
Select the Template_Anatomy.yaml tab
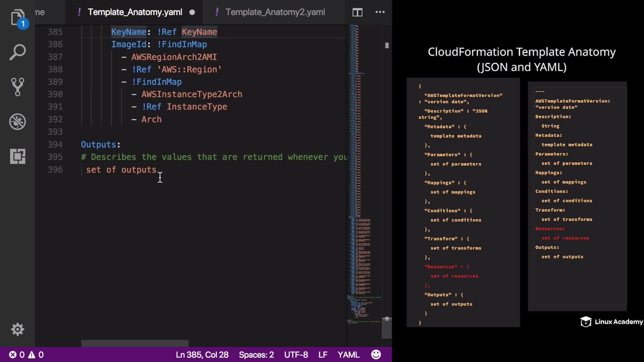[x=135, y=12]
